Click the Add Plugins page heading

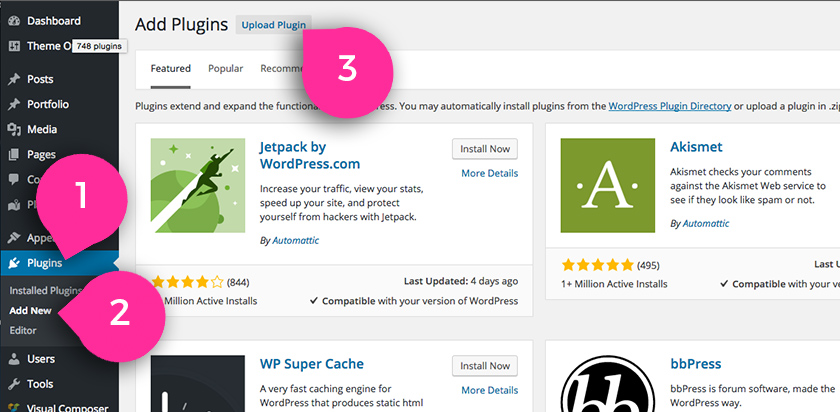pos(182,25)
